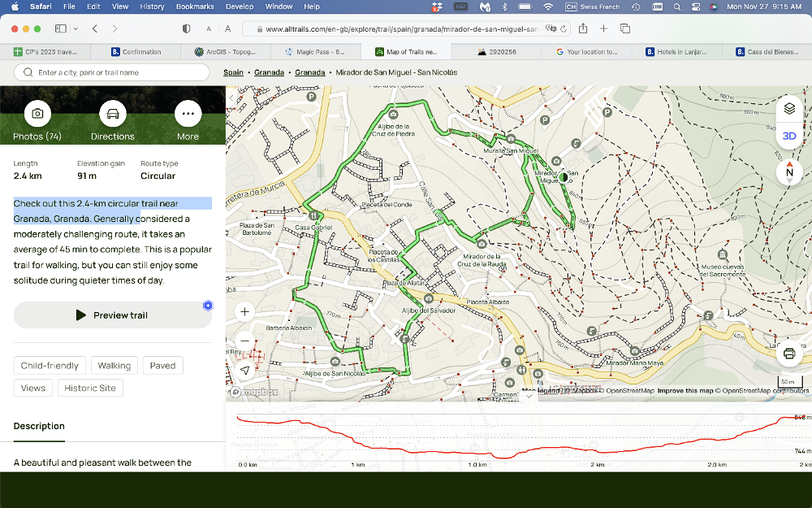Toggle the 3D map view
This screenshot has width=812, height=508.
tap(789, 136)
